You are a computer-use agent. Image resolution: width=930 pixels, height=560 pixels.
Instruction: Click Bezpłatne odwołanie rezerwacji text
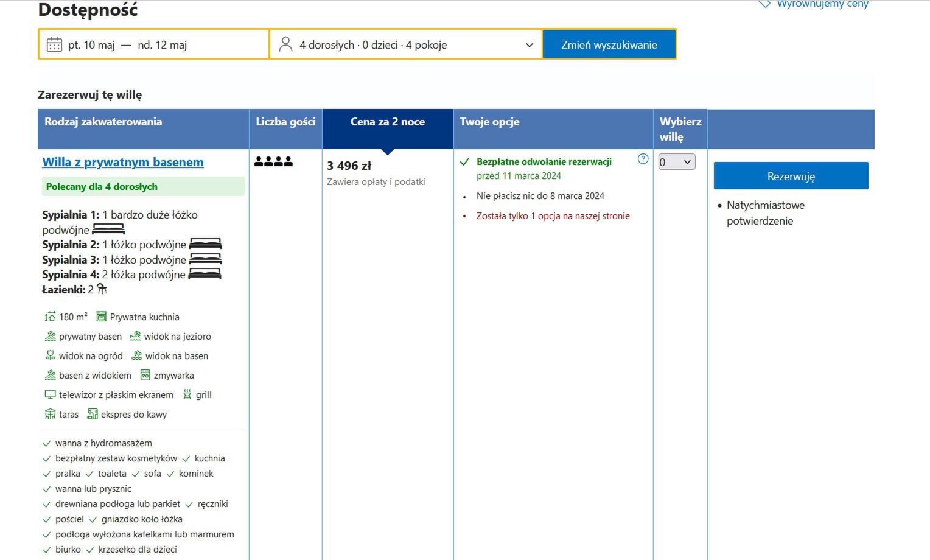[x=544, y=162]
